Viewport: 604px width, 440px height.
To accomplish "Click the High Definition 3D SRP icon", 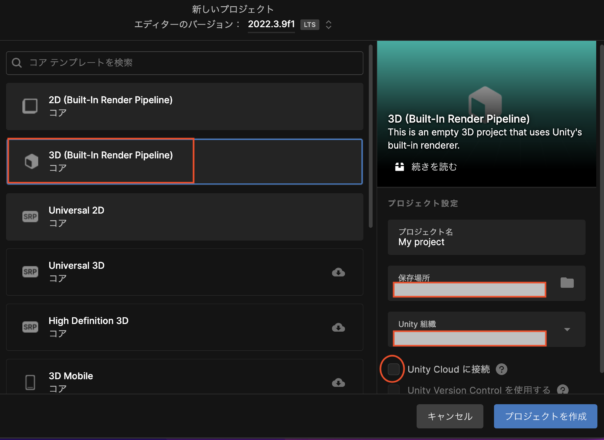I will coord(30,327).
